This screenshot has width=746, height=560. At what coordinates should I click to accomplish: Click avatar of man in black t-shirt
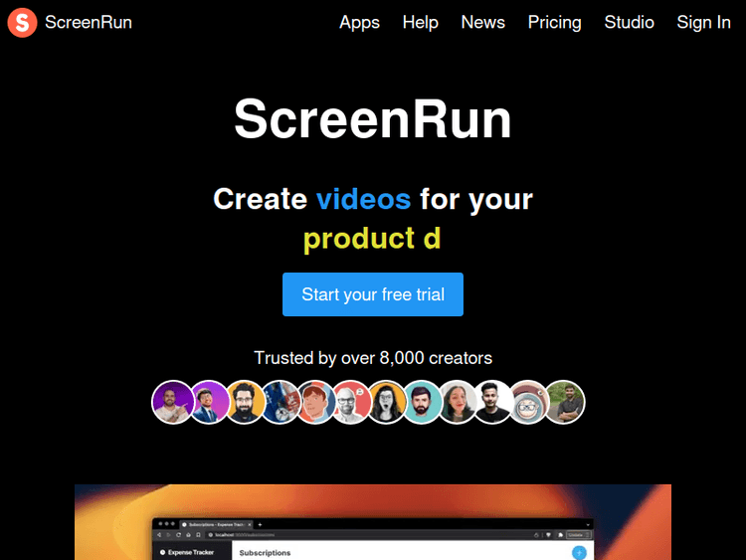click(x=493, y=402)
